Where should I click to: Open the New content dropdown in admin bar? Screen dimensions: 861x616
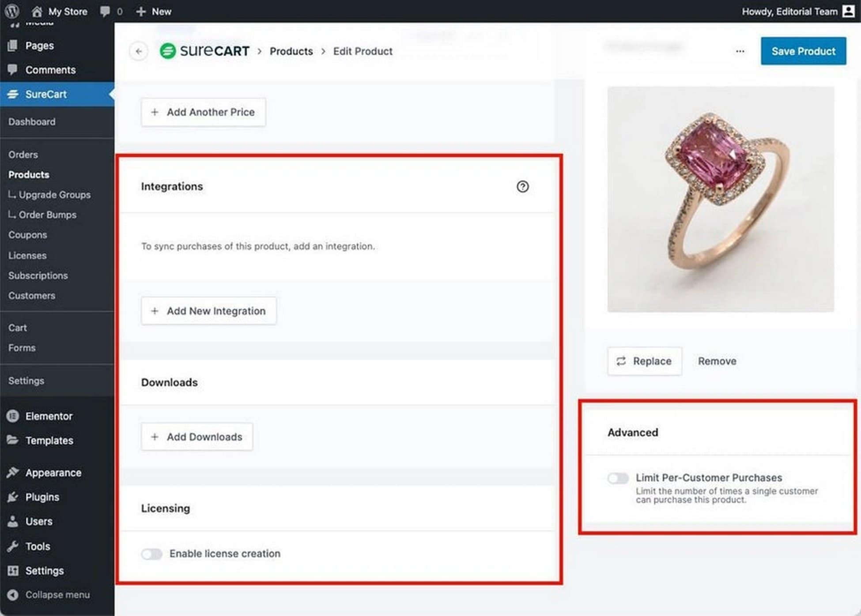point(154,11)
